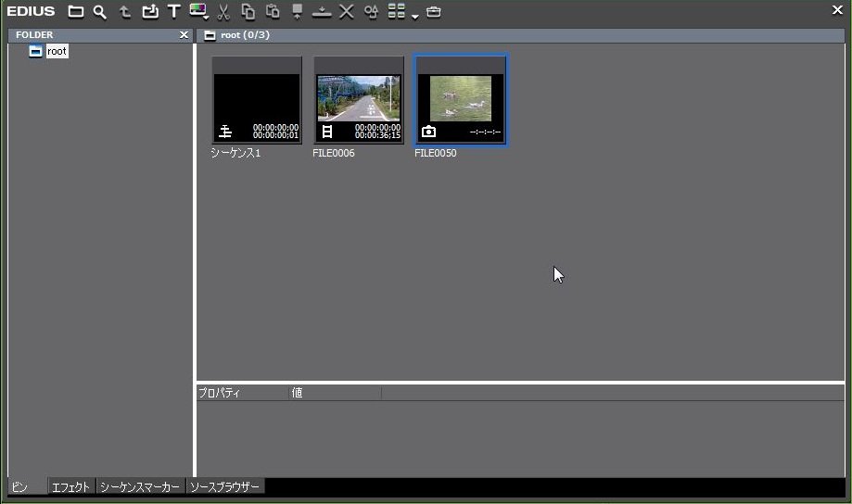Viewport: 852px width, 504px height.
Task: Select the シーケンス1 sequence thumbnail
Action: pyautogui.click(x=257, y=100)
